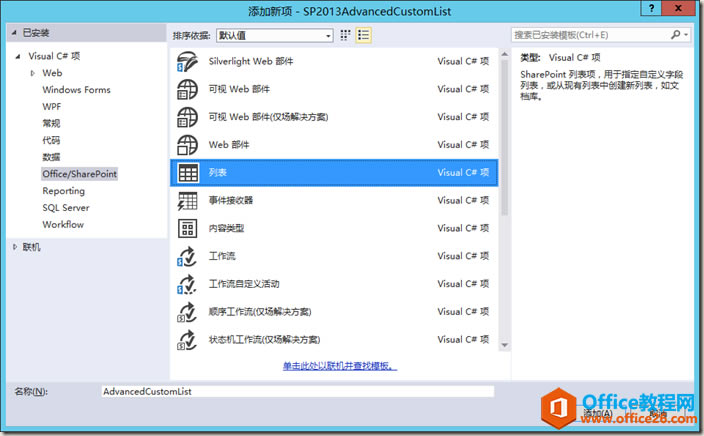Click the 列表 table grid icon
704x436 pixels.
point(188,173)
